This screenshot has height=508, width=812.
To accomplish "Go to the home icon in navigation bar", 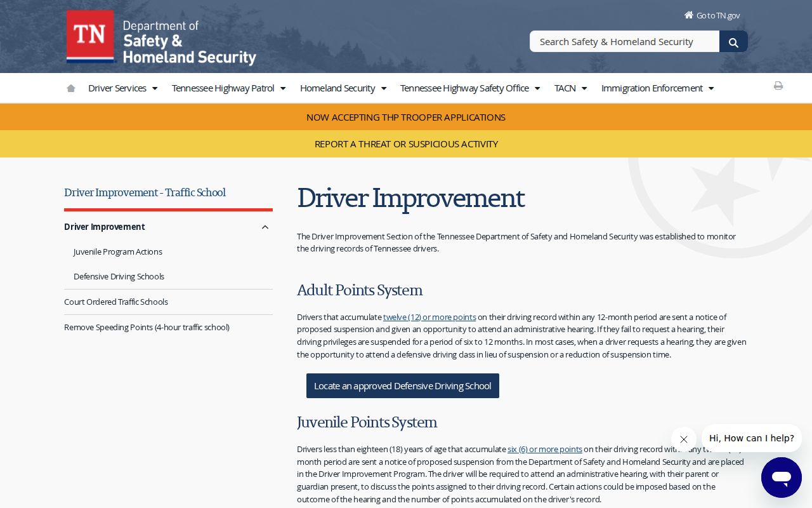I will pyautogui.click(x=71, y=88).
